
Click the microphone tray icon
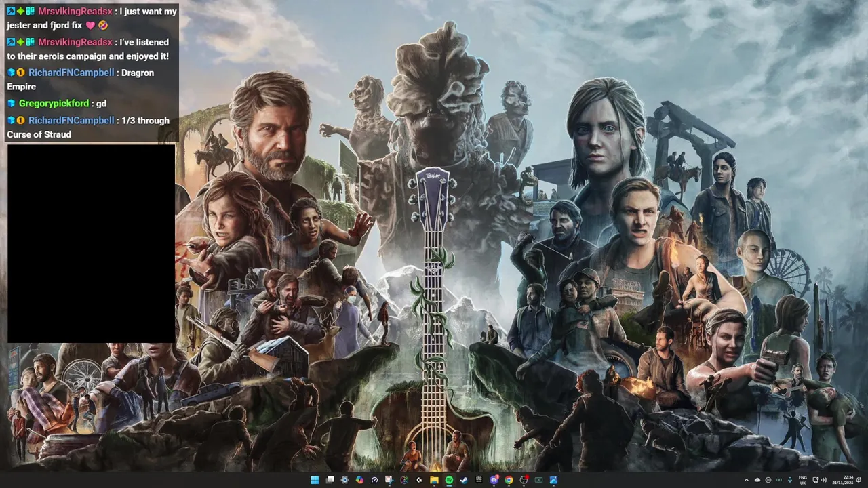[x=790, y=480]
